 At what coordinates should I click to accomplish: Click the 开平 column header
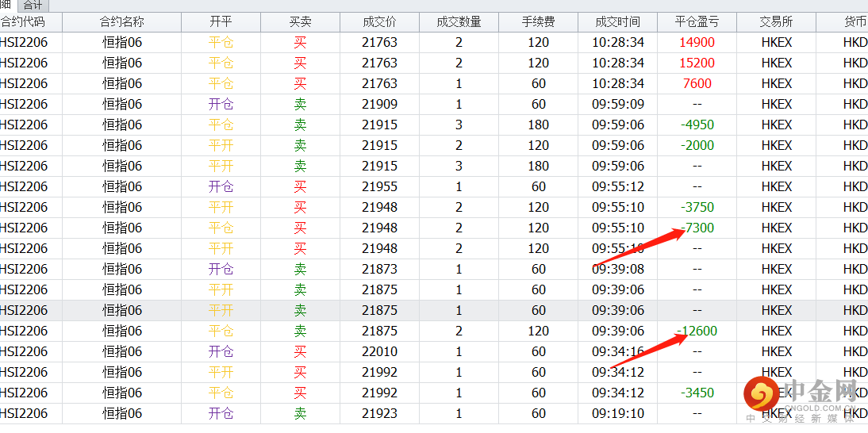pyautogui.click(x=221, y=22)
